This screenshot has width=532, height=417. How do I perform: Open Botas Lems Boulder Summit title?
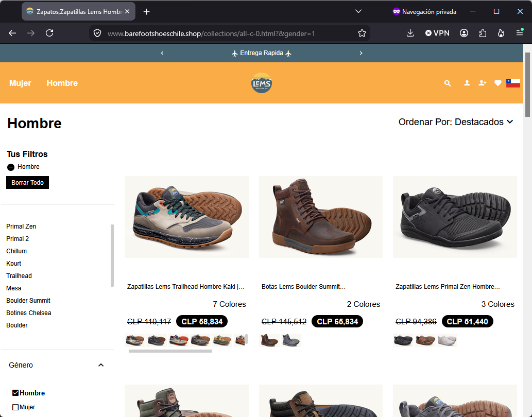pyautogui.click(x=304, y=287)
